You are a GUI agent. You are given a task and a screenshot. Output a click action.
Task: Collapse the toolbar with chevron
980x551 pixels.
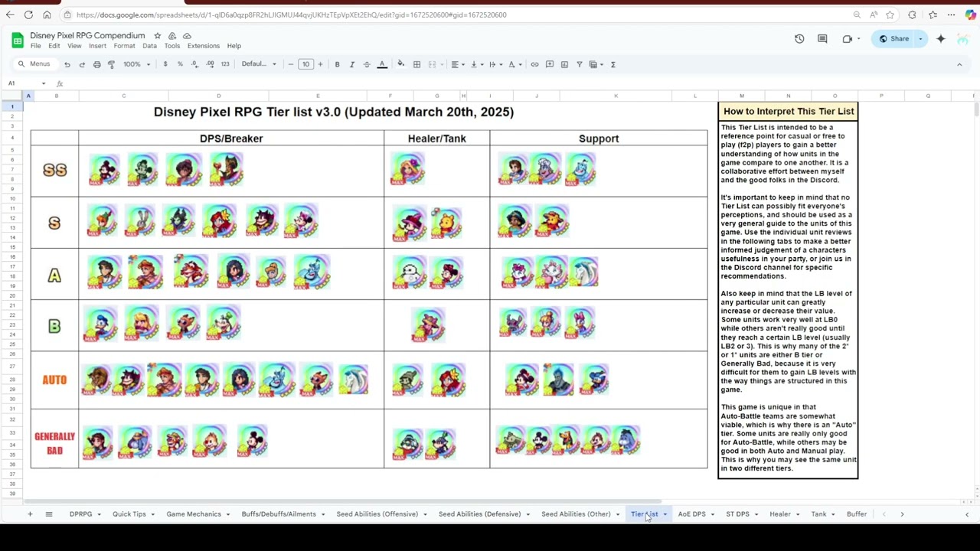(x=959, y=64)
